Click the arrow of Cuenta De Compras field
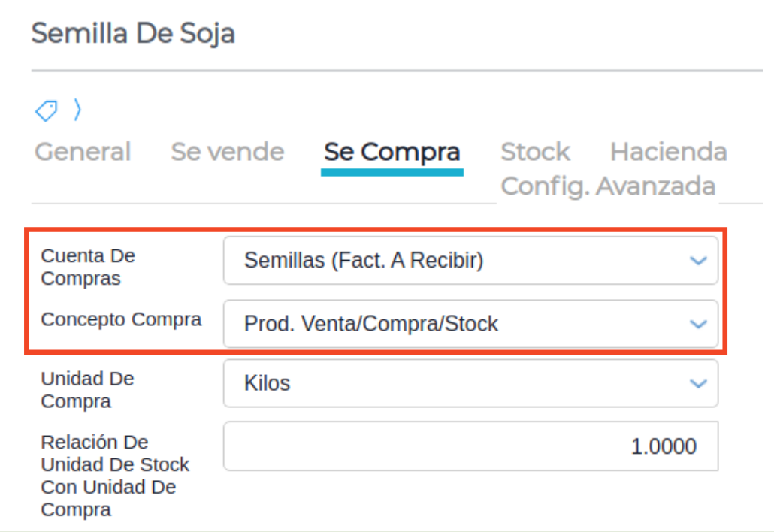Viewport: 774px width, 532px height. pos(698,261)
